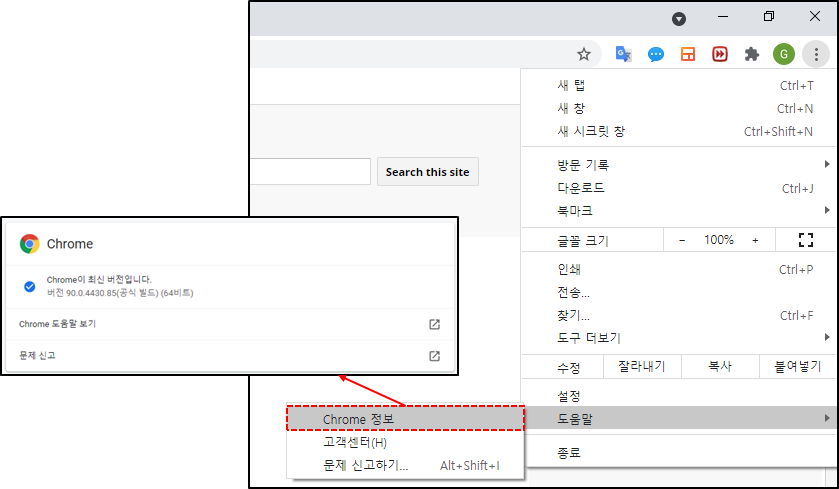Open the Google Translate extension
The image size is (839, 489).
click(x=623, y=54)
